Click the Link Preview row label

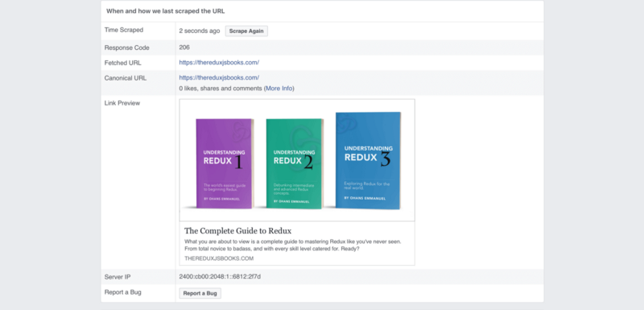click(122, 103)
